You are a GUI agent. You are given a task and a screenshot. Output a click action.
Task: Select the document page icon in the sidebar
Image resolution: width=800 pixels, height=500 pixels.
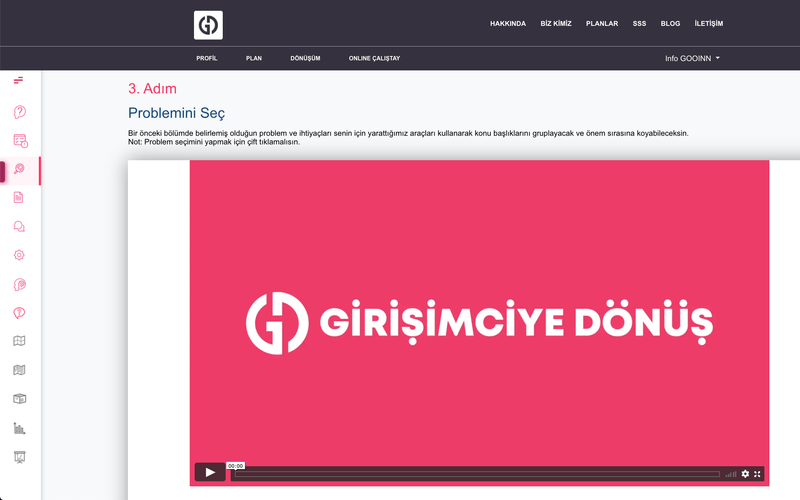click(x=19, y=198)
